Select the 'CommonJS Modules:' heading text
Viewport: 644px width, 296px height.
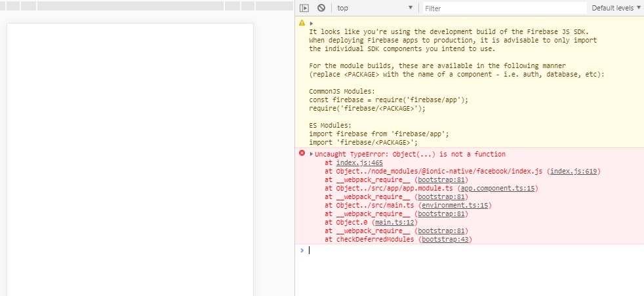[342, 92]
